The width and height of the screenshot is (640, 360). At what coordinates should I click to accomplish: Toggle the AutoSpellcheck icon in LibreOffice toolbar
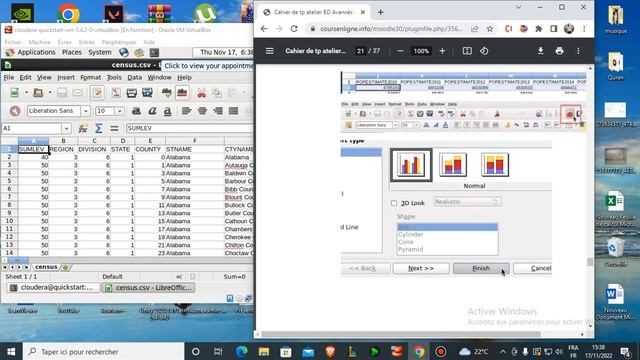182,93
